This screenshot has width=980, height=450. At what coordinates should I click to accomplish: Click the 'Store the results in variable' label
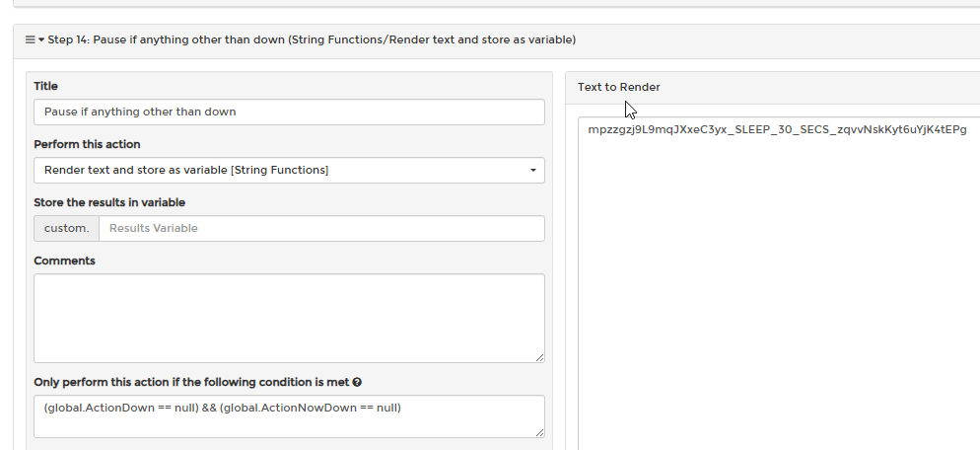click(x=109, y=202)
